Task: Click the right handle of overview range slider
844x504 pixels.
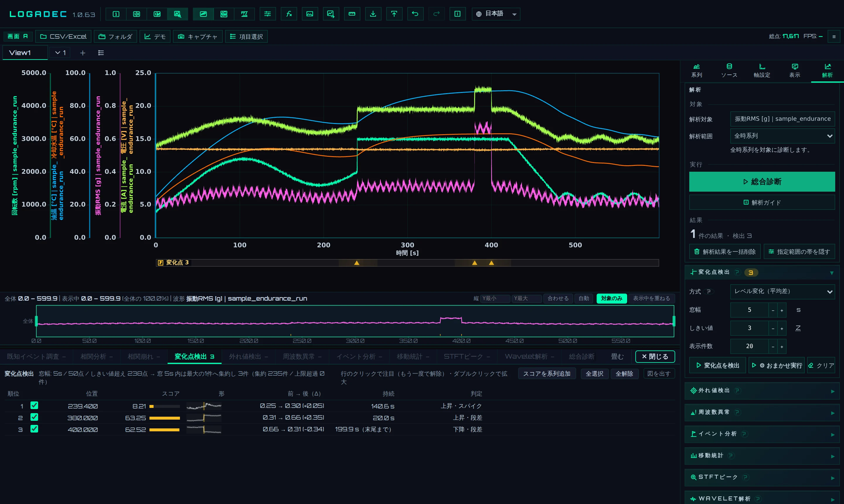Action: click(674, 321)
